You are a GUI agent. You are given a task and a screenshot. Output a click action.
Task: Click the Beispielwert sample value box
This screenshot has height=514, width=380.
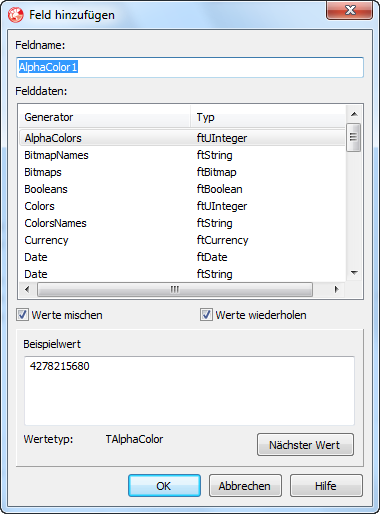point(189,391)
